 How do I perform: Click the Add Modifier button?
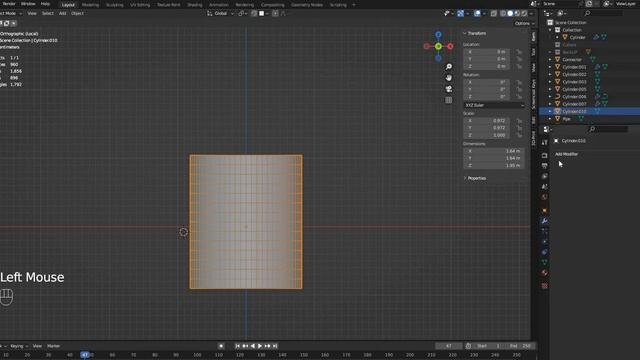(x=567, y=154)
